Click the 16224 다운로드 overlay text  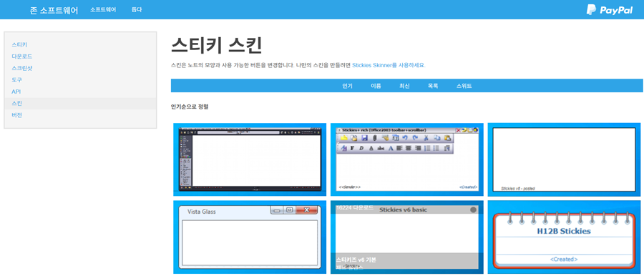[x=355, y=208]
